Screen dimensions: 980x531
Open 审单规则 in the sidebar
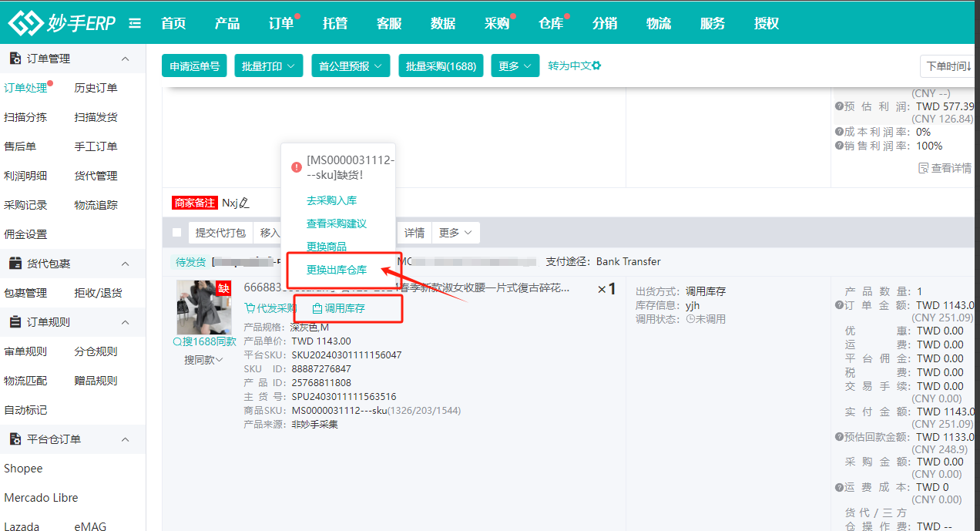tap(25, 351)
